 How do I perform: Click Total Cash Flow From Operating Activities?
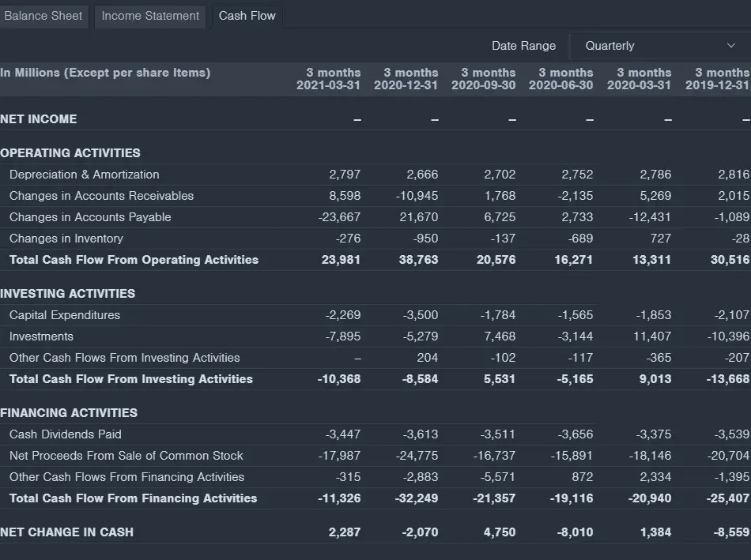coord(134,260)
